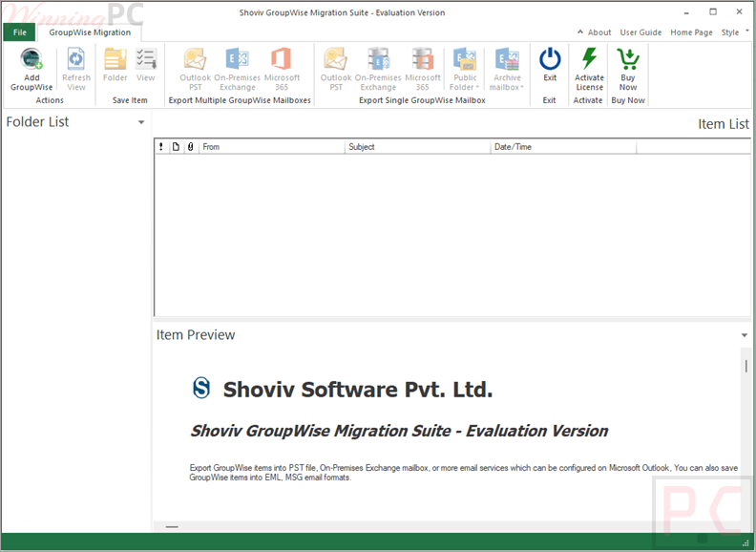Open the Public Folder export dropdown
Viewport: 756px width, 552px height.
point(465,69)
